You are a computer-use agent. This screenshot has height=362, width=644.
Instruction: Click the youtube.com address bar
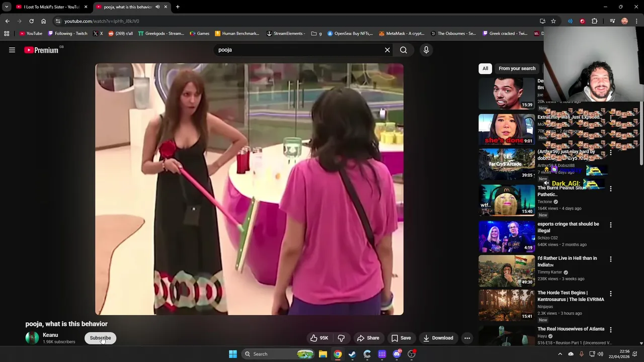click(x=297, y=21)
